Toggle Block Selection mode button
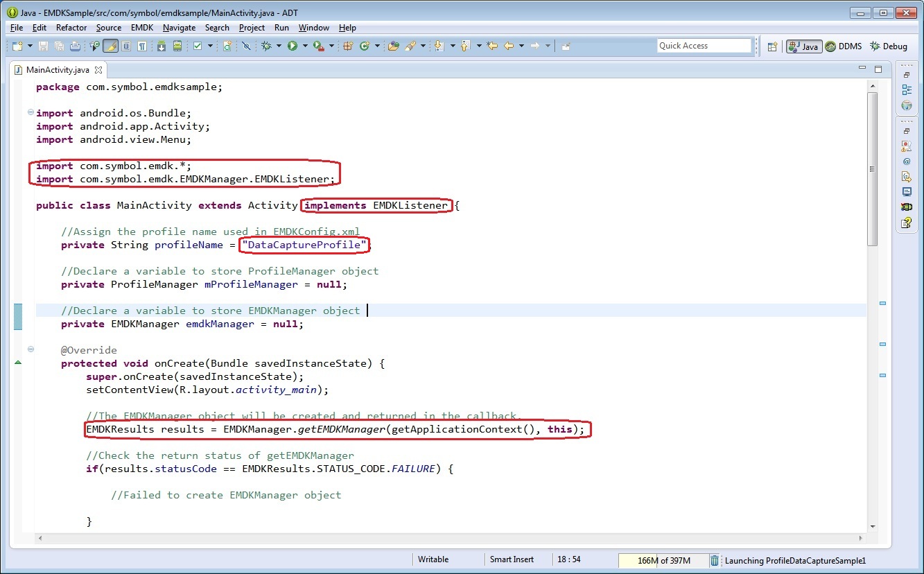 coord(126,46)
